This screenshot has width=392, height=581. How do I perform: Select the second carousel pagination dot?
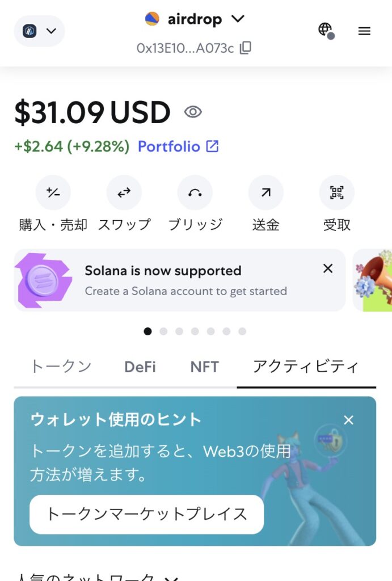point(163,331)
